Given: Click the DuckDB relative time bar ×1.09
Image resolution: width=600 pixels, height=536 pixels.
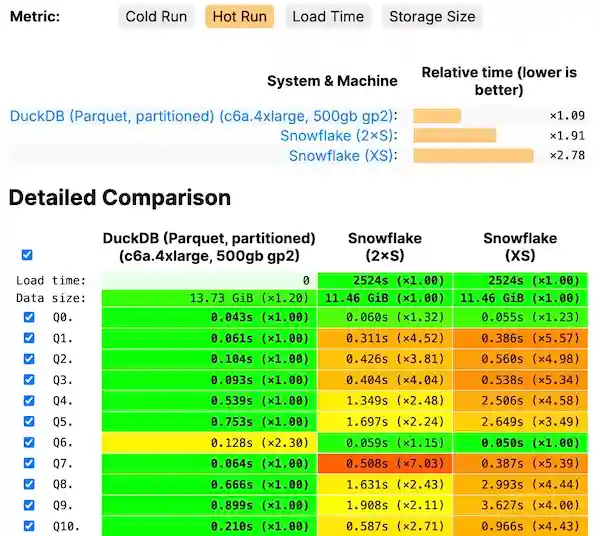Looking at the screenshot, I should pos(437,116).
